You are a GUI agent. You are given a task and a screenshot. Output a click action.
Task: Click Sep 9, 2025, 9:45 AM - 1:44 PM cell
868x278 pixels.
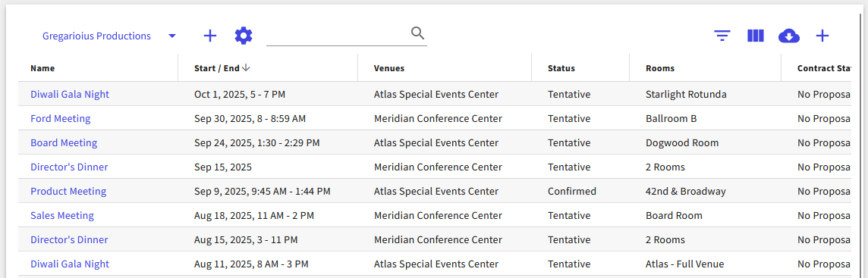coord(263,192)
